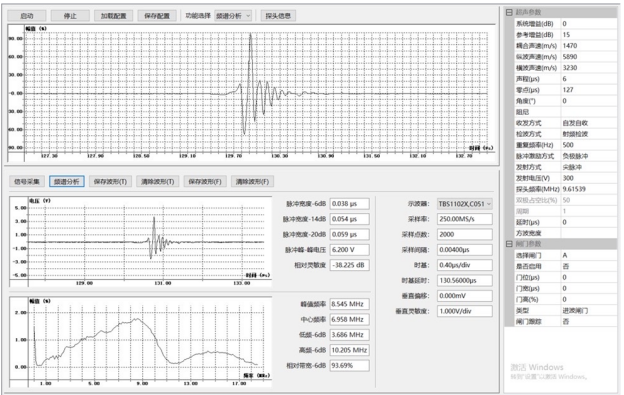
Task: Click the 启动 start button
Action: 27,16
